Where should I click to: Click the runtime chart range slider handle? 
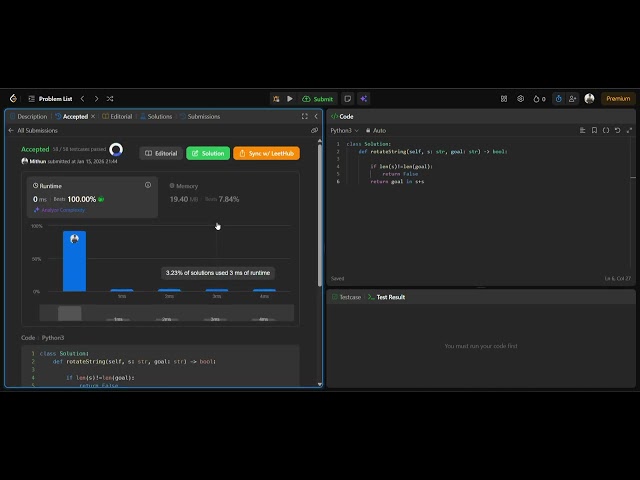point(70,313)
